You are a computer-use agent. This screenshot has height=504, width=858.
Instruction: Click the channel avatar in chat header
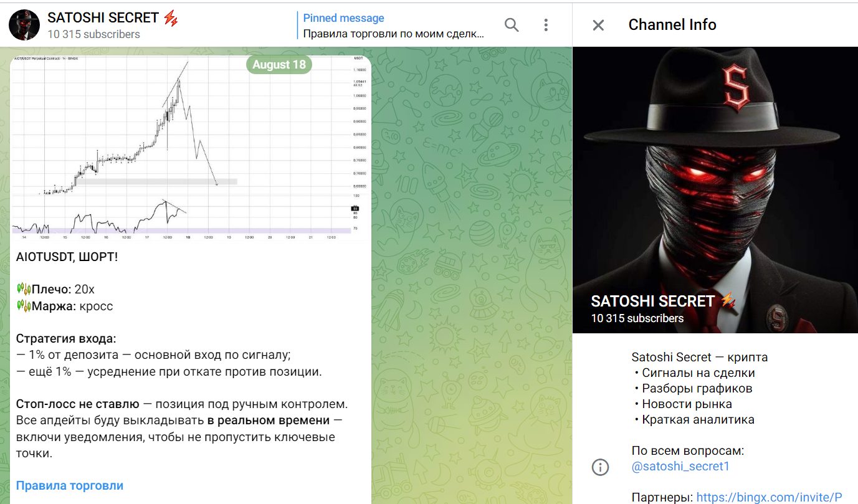24,25
